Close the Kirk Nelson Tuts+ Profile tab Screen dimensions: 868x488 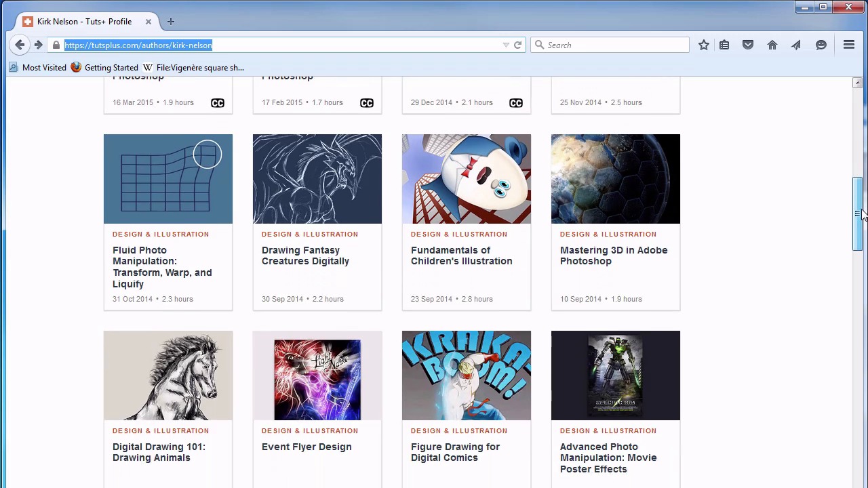click(148, 22)
